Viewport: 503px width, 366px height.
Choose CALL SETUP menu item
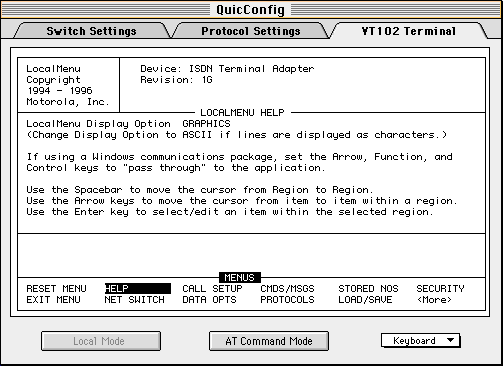212,289
